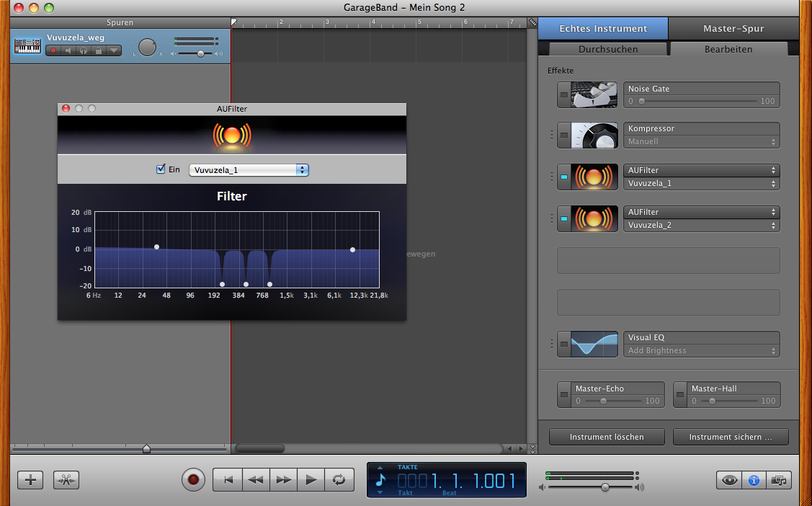Click the first notch handle on the filter graph
Image resolution: width=812 pixels, height=506 pixels.
point(222,284)
